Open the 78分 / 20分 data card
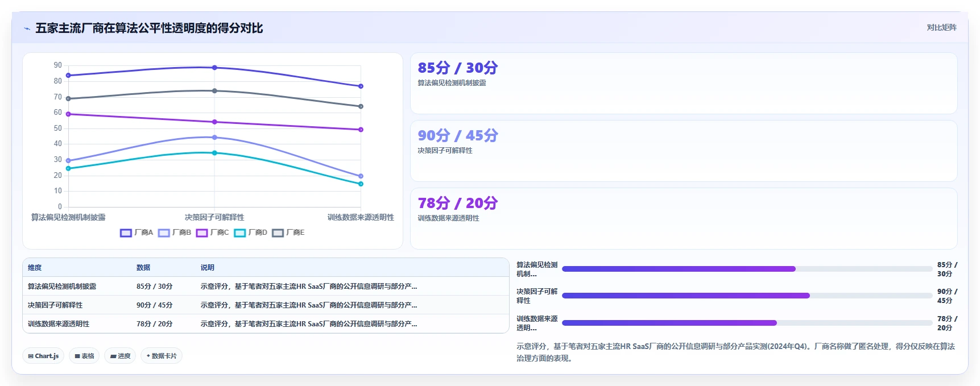 pos(684,218)
